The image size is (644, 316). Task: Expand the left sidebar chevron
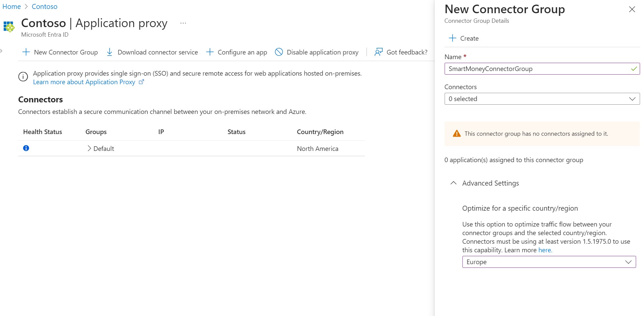pyautogui.click(x=1, y=51)
